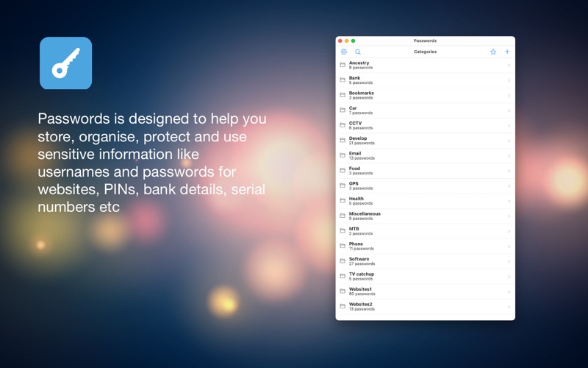Image resolution: width=588 pixels, height=368 pixels.
Task: Click the Bookmarks folder icon
Action: pyautogui.click(x=343, y=95)
